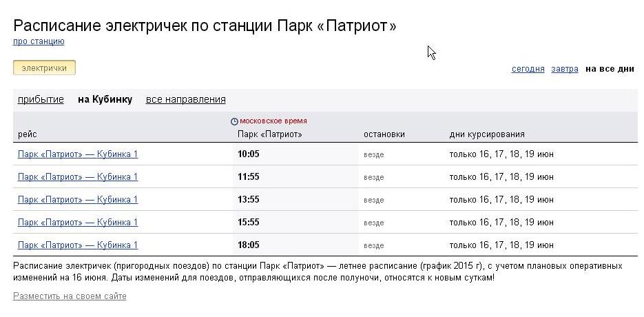Switch to the прибытие tab
Screen dimensions: 644x317
coord(41,99)
